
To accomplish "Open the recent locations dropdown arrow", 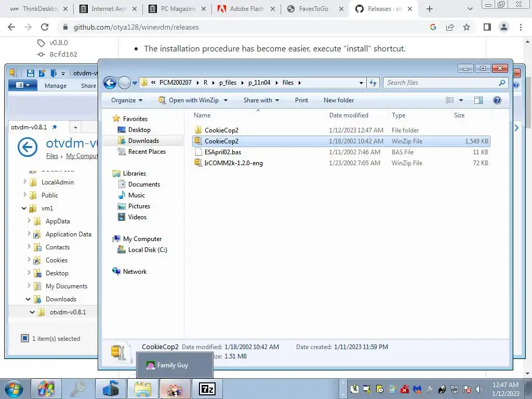I will [135, 83].
